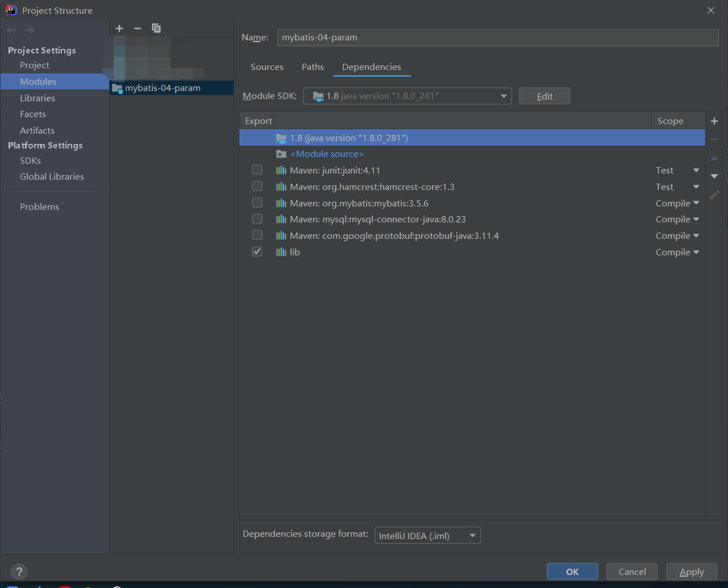Click the folder icon of Module source
The height and width of the screenshot is (588, 728).
click(x=281, y=154)
